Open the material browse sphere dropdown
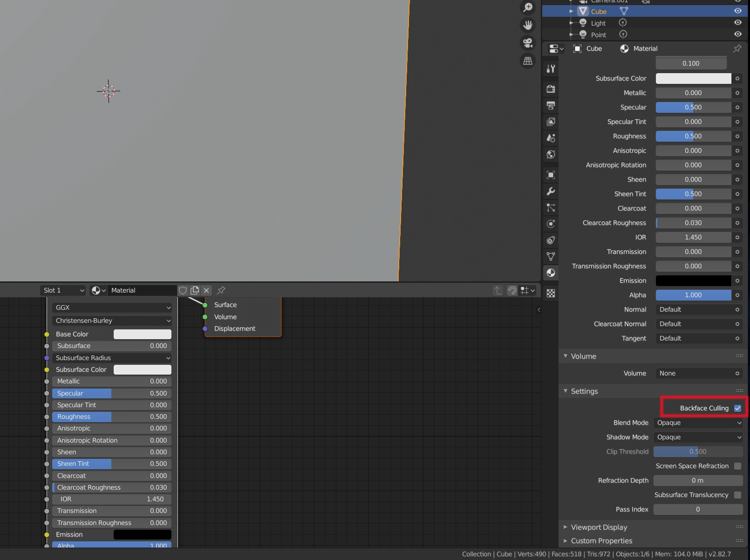 coord(98,290)
